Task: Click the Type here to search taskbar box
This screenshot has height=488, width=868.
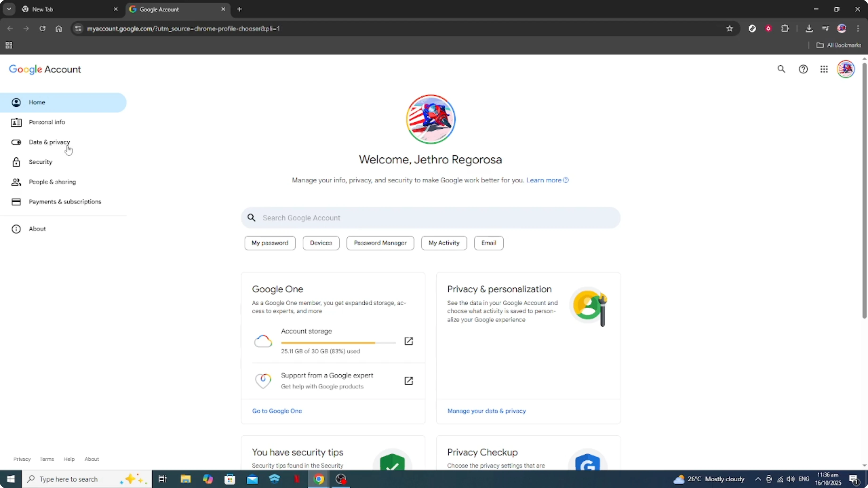Action: point(87,479)
